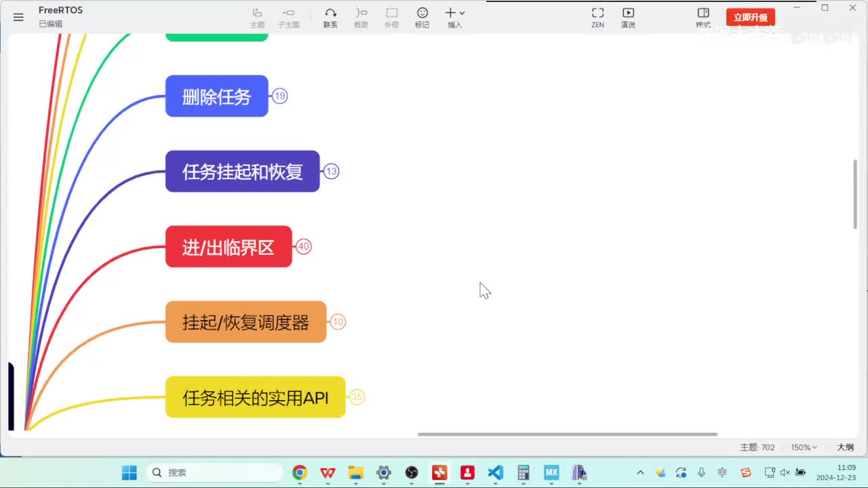Image resolution: width=868 pixels, height=488 pixels.
Task: Open the 插入 insert dropdown
Action: [x=454, y=18]
